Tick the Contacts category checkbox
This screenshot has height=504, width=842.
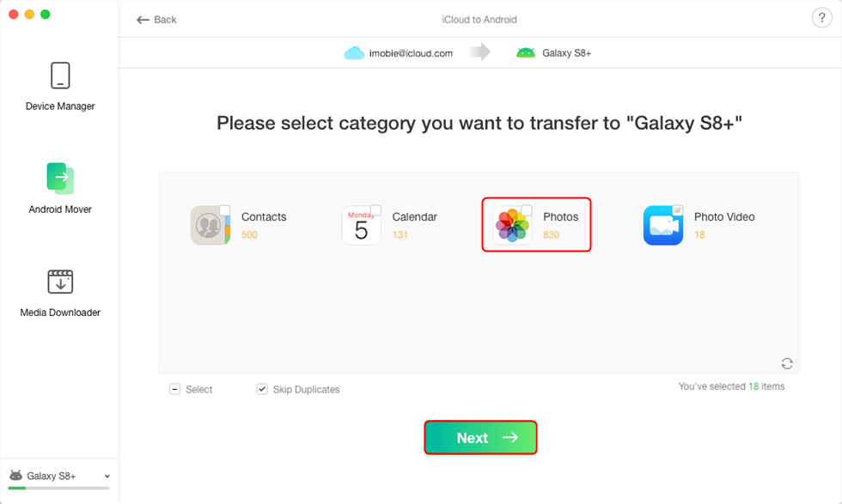coord(225,209)
